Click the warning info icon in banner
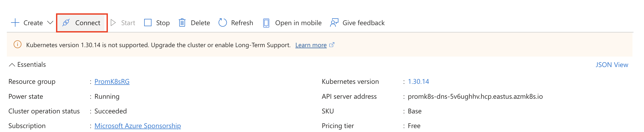Viewport: 644px width, 132px height. coord(17,45)
